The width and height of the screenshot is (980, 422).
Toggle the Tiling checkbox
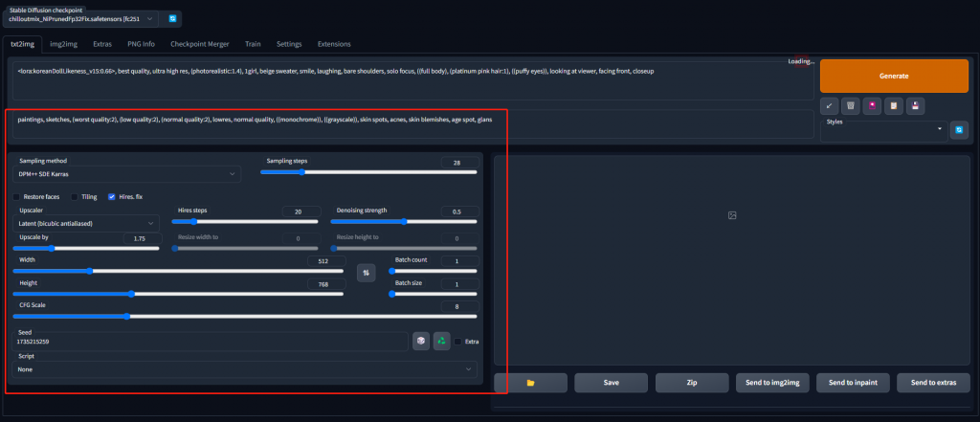pyautogui.click(x=75, y=196)
